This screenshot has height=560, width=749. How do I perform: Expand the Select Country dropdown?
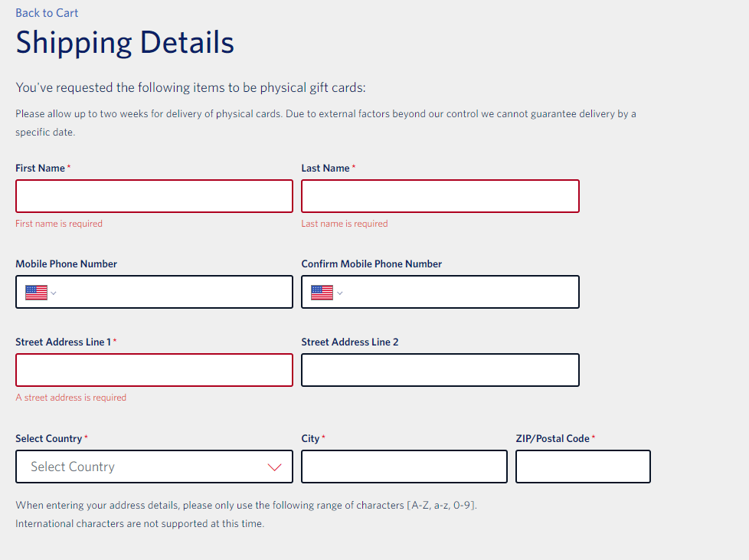(x=154, y=467)
